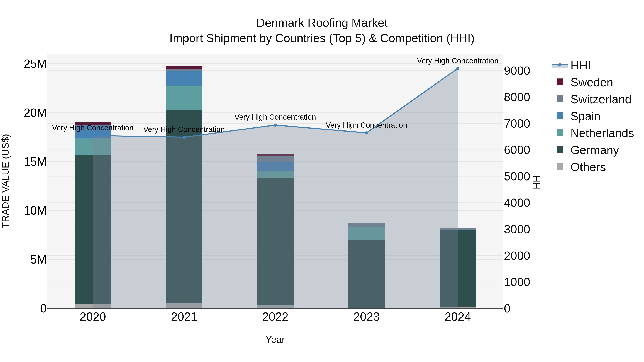
Task: Click the 5M trade value tick label
Action: 38,260
